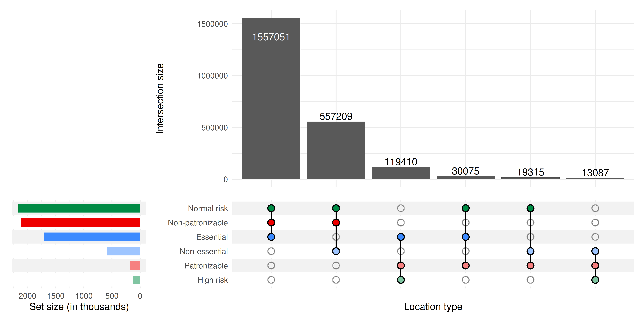Click the empty High risk dot in the 30075 column

coord(466,280)
